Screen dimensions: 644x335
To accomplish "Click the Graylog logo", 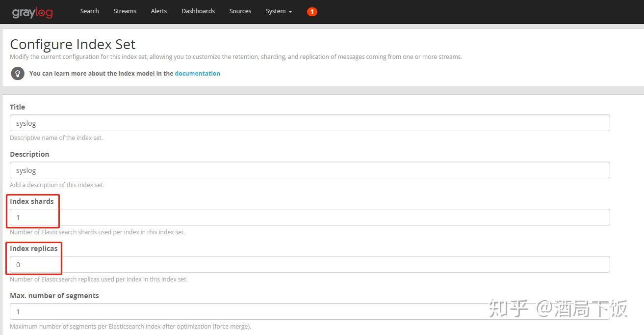I will pos(31,12).
